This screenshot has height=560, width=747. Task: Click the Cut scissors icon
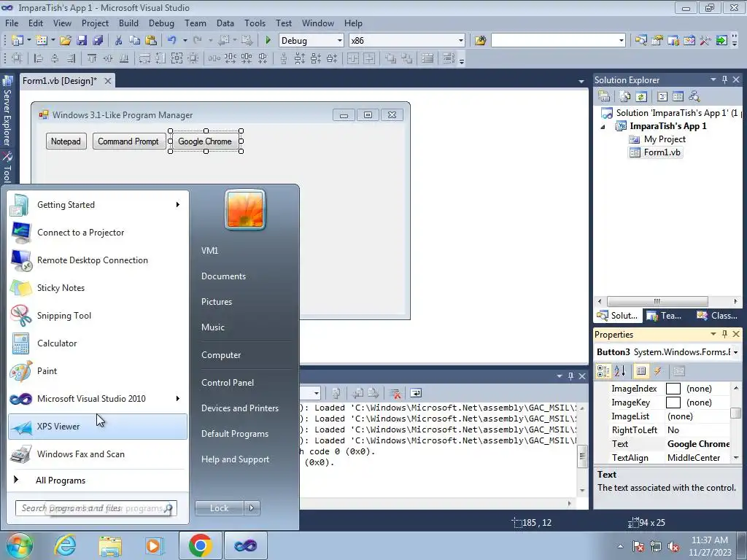119,41
